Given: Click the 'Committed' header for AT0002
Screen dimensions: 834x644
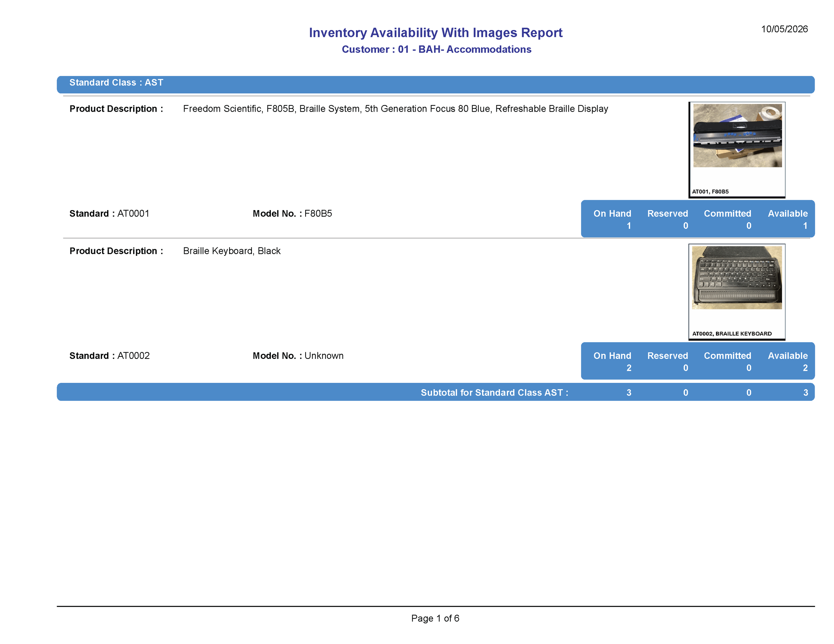Looking at the screenshot, I should [728, 356].
